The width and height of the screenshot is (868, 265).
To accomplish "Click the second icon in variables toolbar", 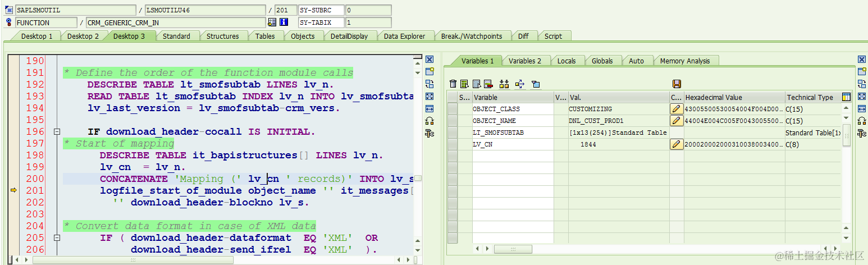I will tap(464, 84).
